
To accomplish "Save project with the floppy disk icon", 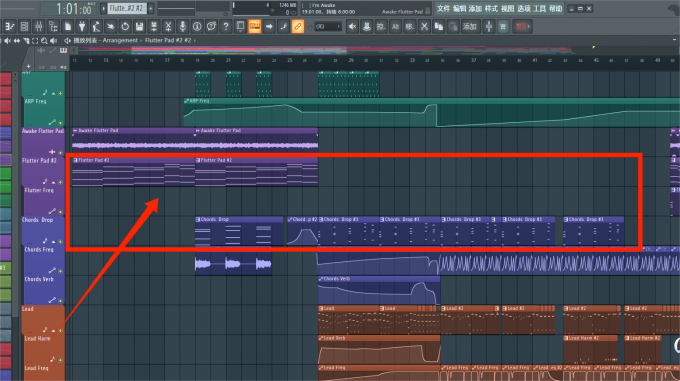I will click(139, 26).
